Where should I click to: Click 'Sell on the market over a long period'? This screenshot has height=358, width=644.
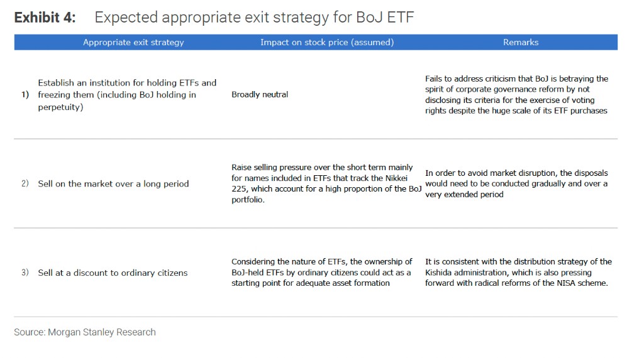[x=113, y=184]
